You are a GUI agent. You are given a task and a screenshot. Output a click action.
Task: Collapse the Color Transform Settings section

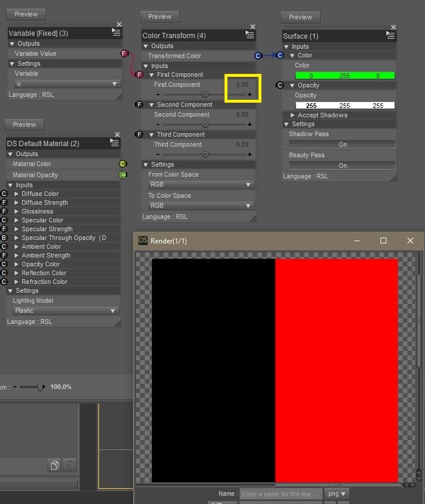point(145,164)
